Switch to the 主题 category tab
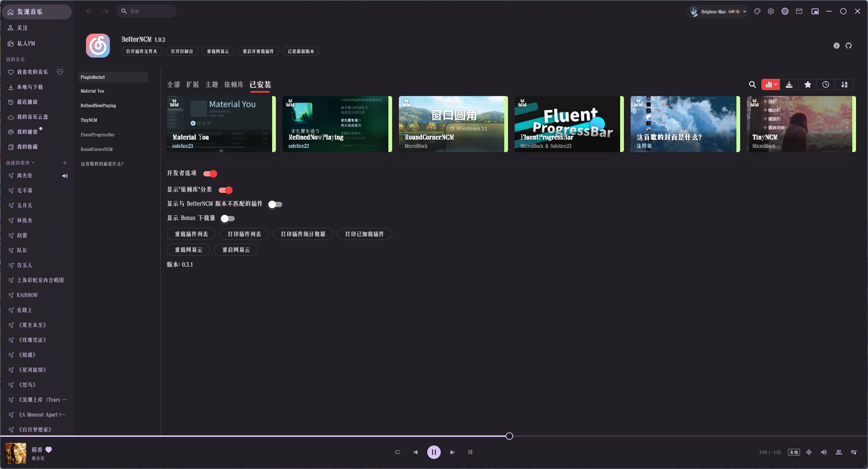 [x=212, y=84]
